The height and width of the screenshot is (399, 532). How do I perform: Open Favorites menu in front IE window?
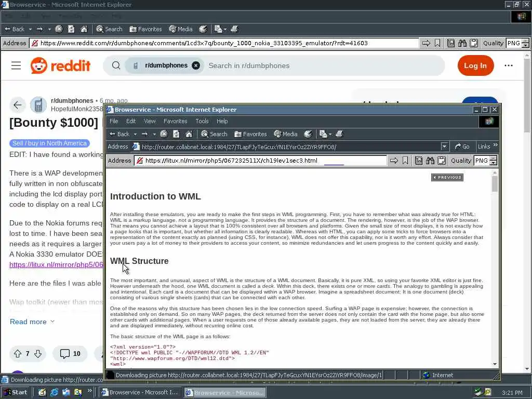point(176,121)
